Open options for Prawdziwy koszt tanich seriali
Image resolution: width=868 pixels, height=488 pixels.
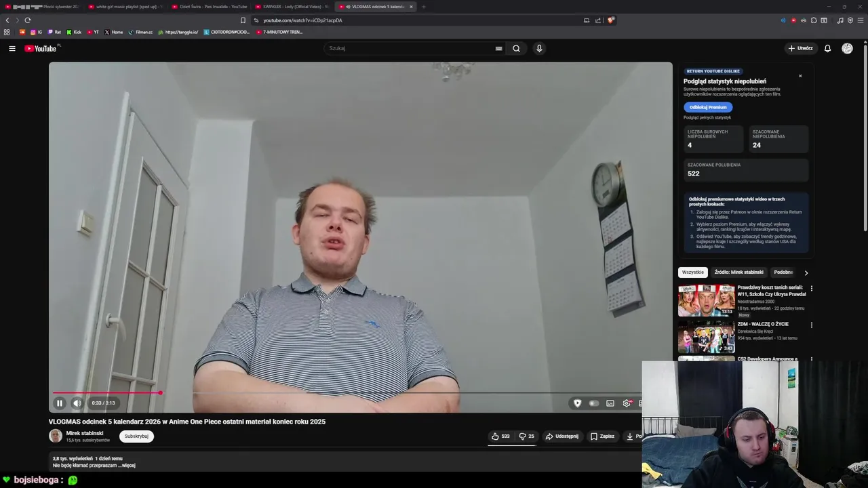(811, 289)
